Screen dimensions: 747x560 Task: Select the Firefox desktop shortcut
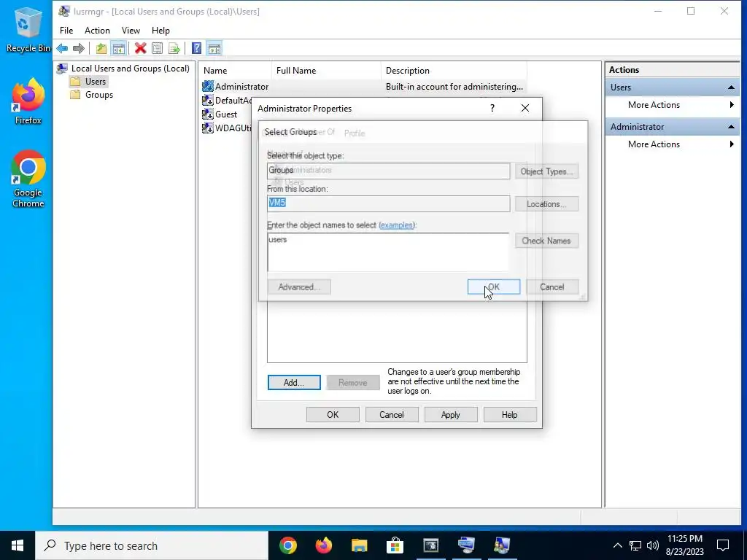tap(28, 101)
